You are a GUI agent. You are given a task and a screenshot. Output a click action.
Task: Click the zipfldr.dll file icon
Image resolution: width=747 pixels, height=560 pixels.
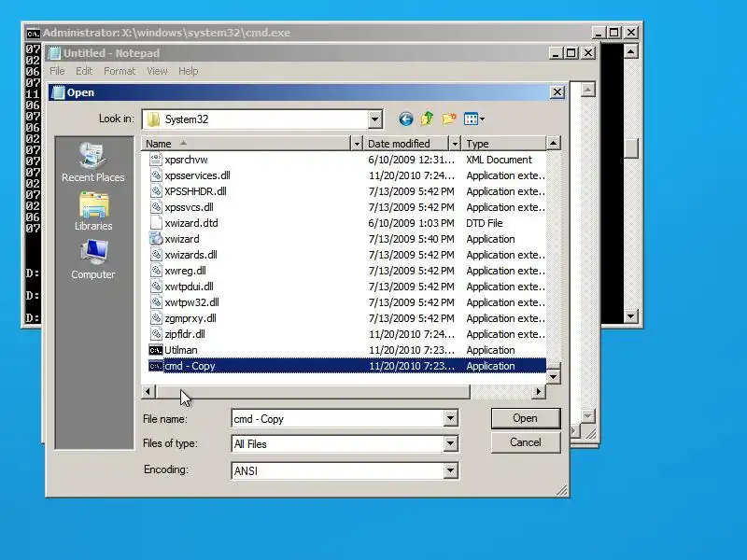156,334
